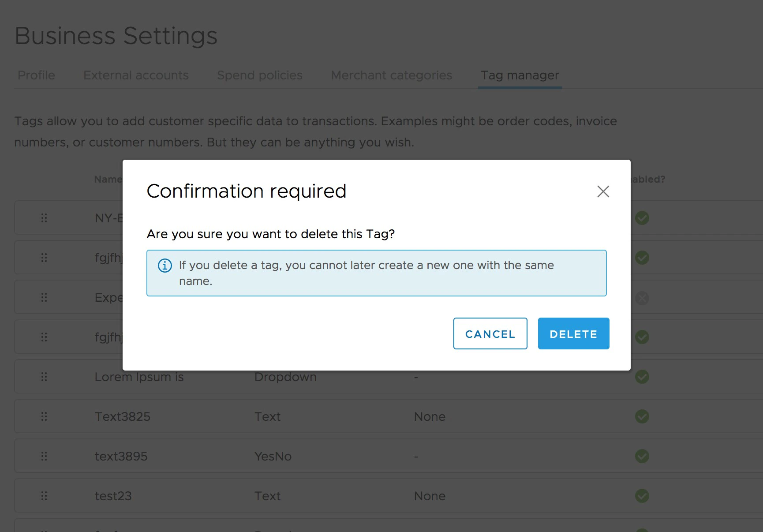Click the drag handle beside Lorem Ipsum is
The width and height of the screenshot is (763, 532).
point(44,376)
